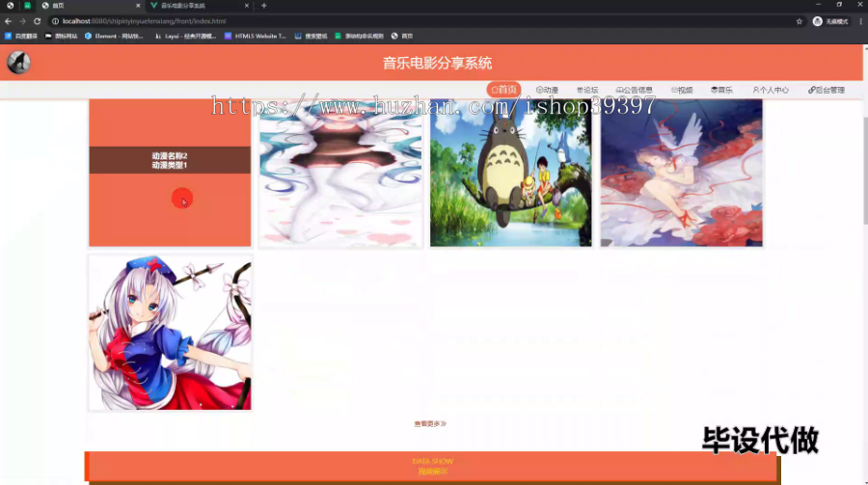Open the Element bookmark
The image size is (868, 485).
[x=114, y=36]
